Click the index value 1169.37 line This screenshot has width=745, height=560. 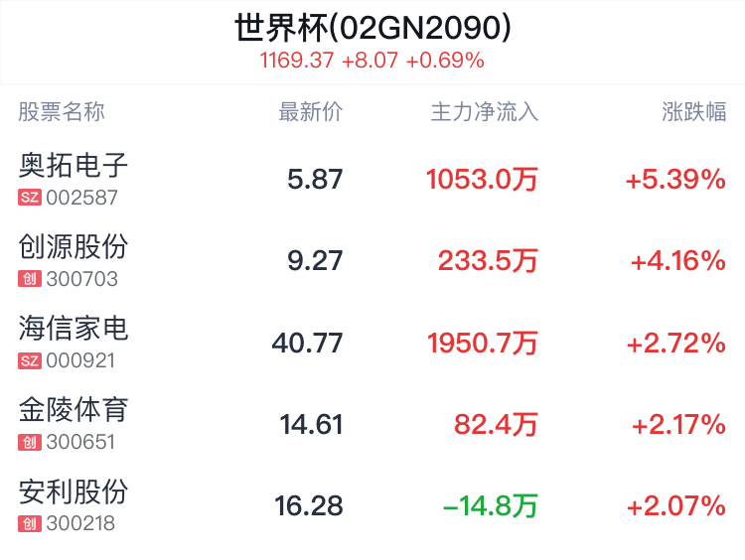(372, 61)
